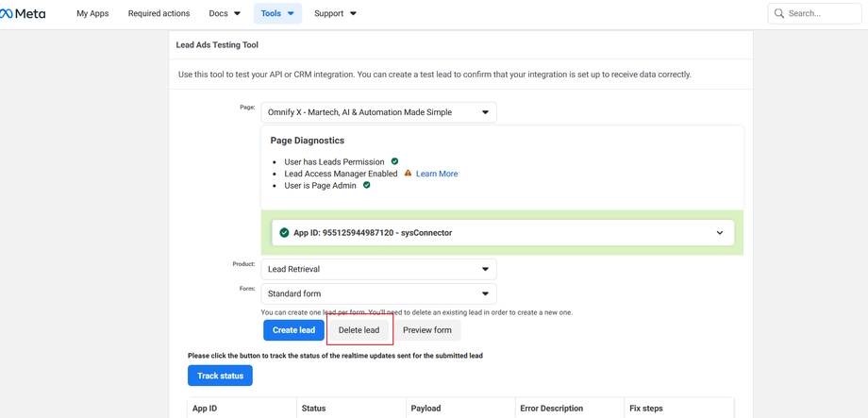Viewport: 868px width, 418px height.
Task: Open the Support menu
Action: (x=335, y=14)
